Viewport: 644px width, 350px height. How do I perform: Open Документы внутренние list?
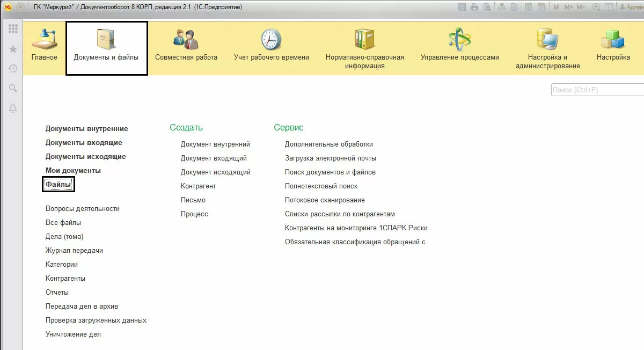pos(87,129)
